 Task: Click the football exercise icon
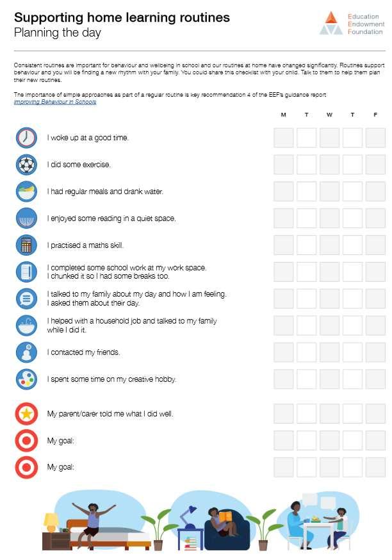[26, 165]
